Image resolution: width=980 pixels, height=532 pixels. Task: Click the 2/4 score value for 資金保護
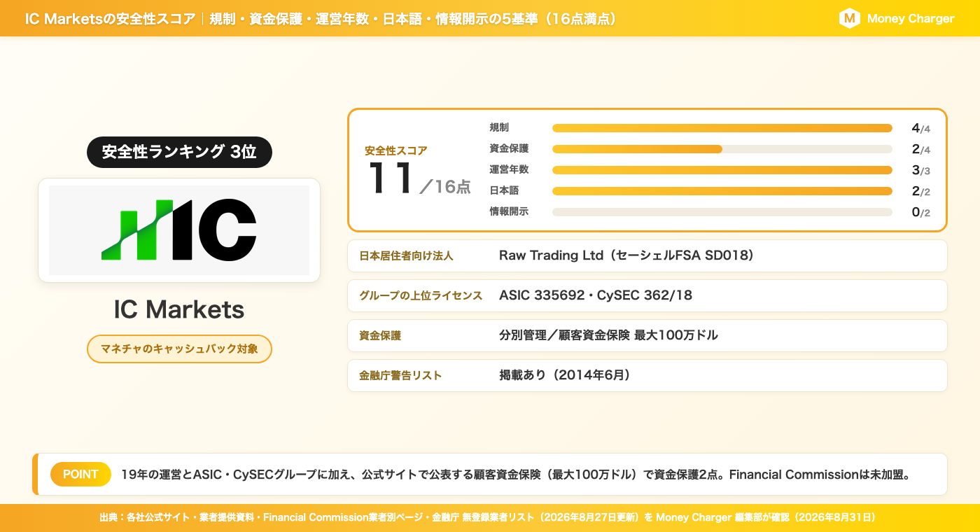click(x=920, y=149)
